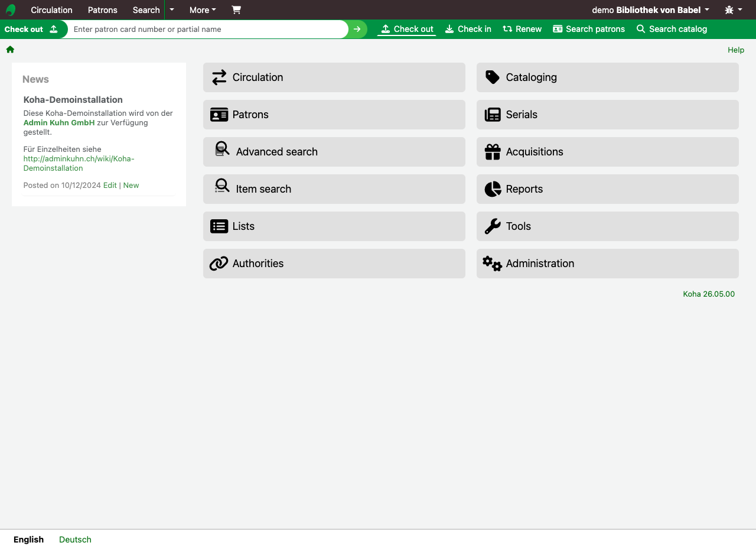
Task: Open Circulation in top menu bar
Action: (51, 10)
